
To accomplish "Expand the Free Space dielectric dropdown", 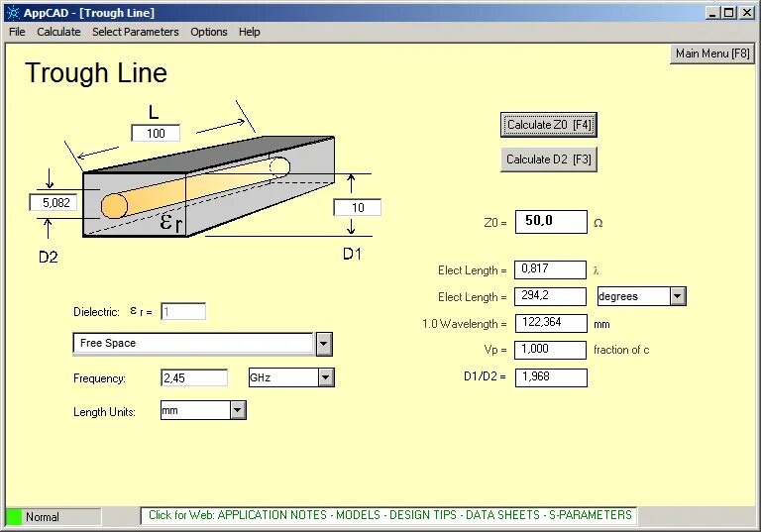I will [x=324, y=344].
